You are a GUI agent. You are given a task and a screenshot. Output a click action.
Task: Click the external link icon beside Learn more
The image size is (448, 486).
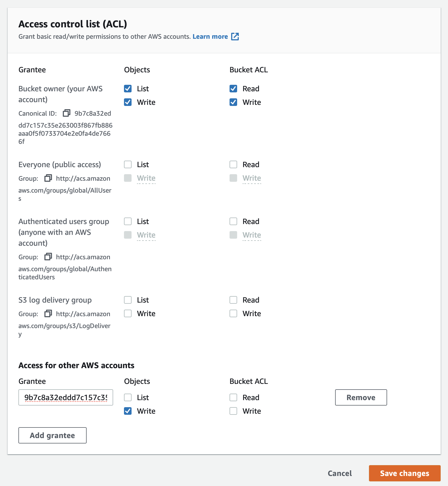(x=235, y=37)
